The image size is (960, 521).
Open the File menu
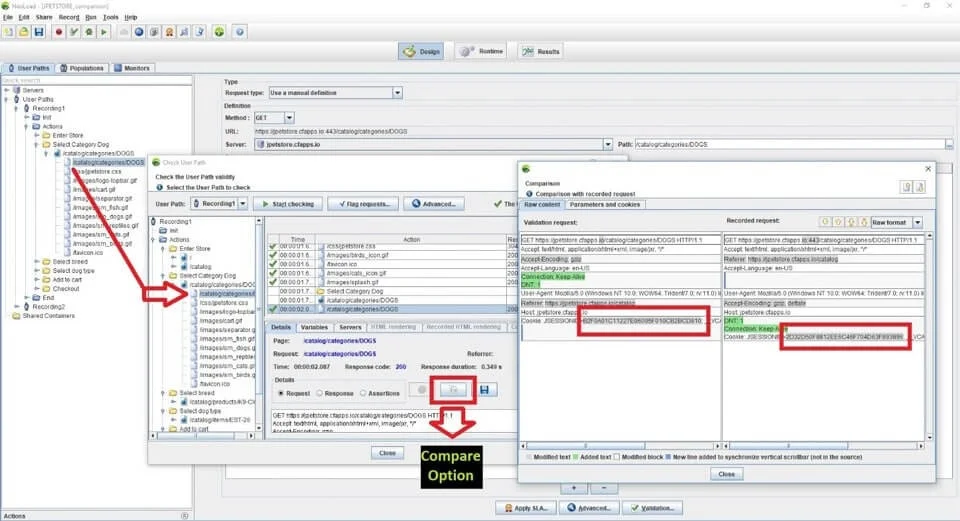[7, 17]
